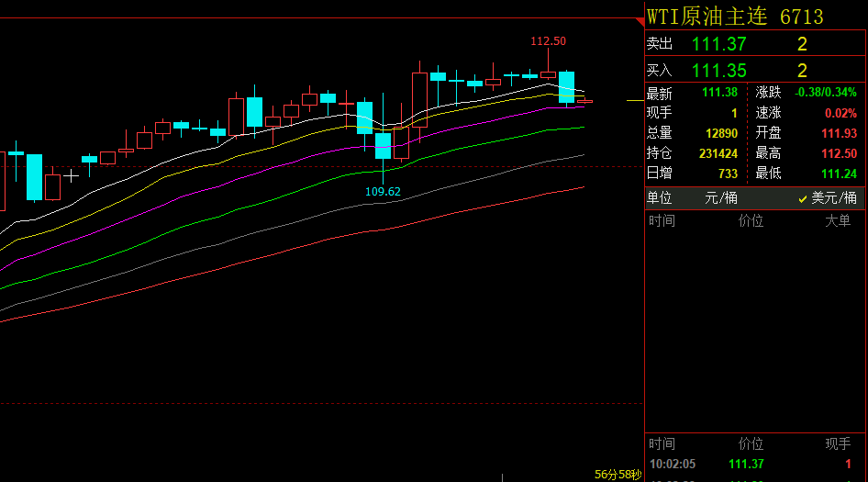The height and width of the screenshot is (482, 868).
Task: Click the large cyan candle below 112.50 label
Action: coord(566,87)
